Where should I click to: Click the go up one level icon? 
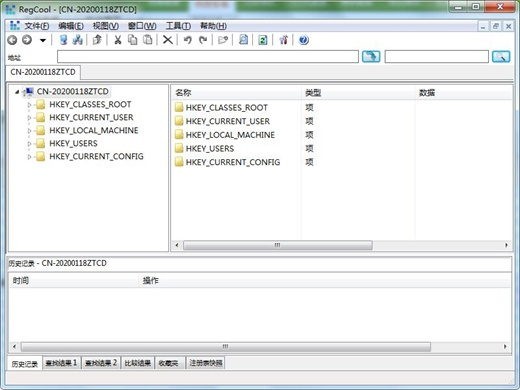pos(97,40)
